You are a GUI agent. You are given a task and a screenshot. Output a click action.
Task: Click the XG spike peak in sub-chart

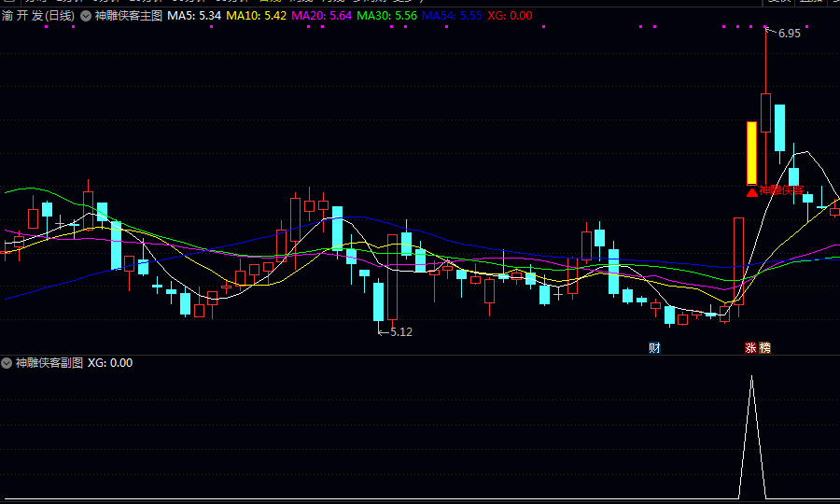[752, 376]
